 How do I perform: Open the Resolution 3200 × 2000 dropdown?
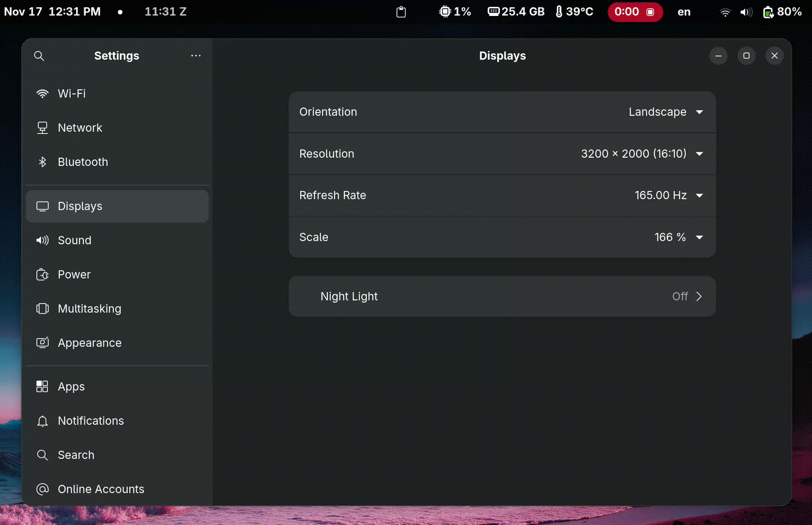[x=503, y=154]
